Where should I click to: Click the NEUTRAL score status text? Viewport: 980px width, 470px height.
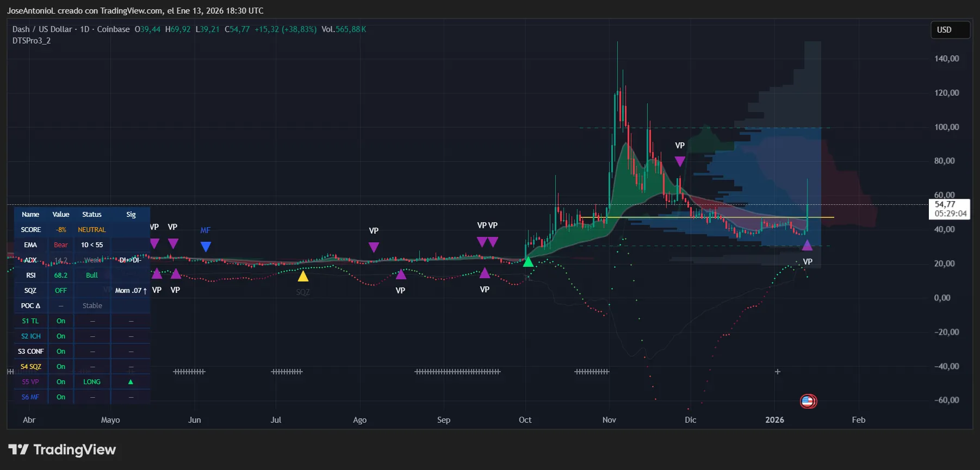click(x=92, y=230)
